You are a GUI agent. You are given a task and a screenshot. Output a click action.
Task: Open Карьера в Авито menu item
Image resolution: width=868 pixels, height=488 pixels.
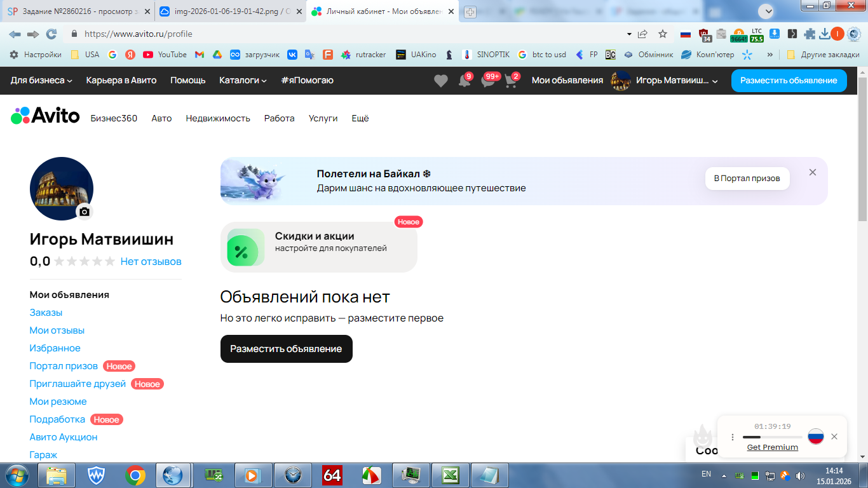coord(121,80)
